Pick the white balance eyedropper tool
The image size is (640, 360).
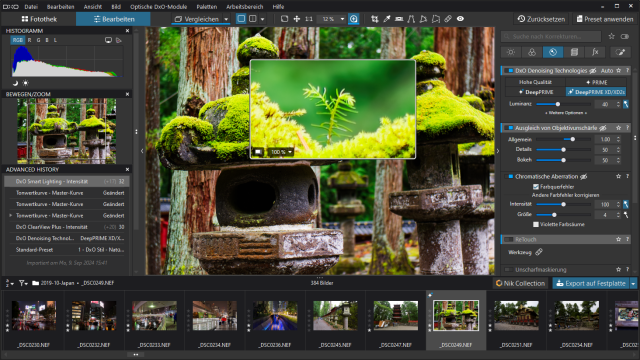tap(387, 19)
